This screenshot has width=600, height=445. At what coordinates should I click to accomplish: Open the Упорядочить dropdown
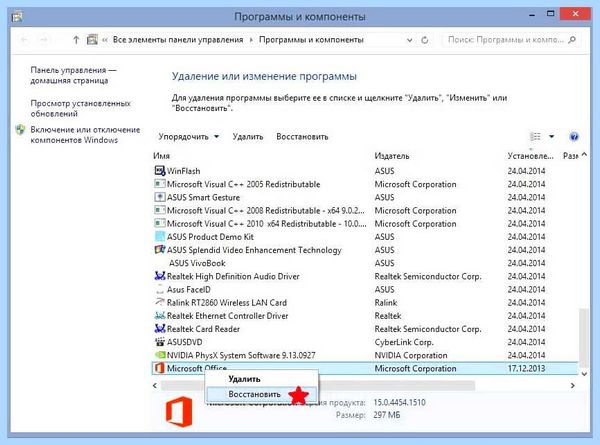189,137
